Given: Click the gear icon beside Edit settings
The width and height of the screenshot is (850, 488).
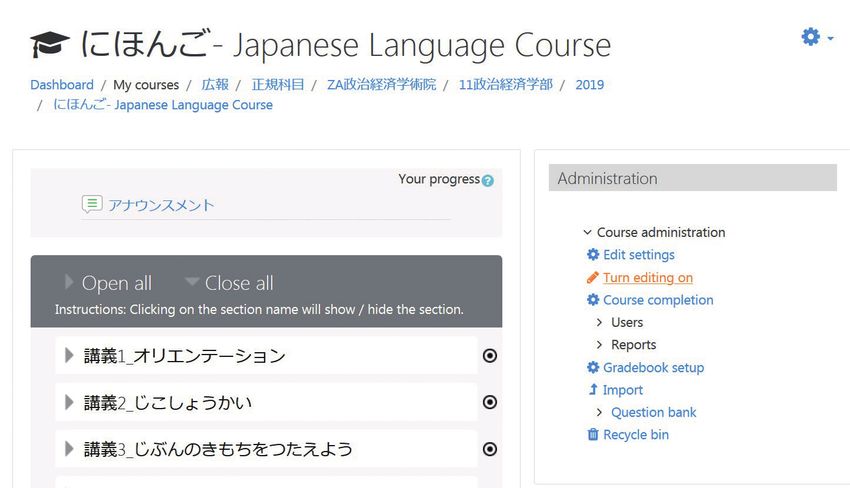Looking at the screenshot, I should 593,254.
